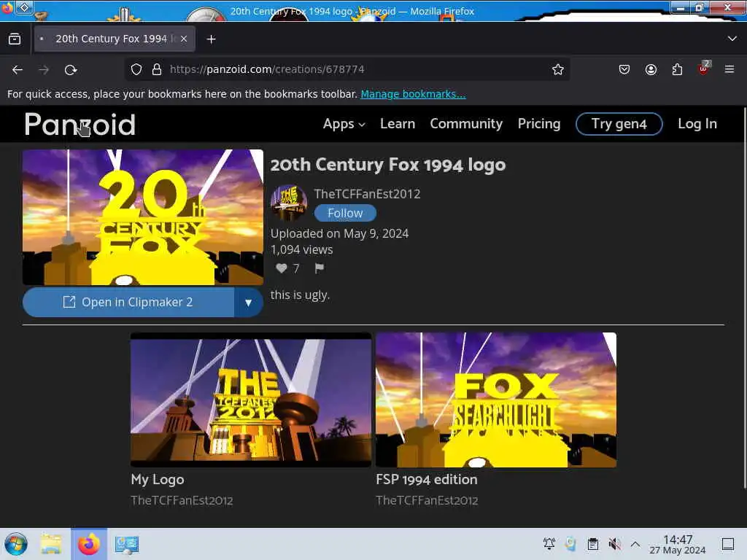This screenshot has width=747, height=560.
Task: Open the tracking protection shield icon
Action: tap(136, 69)
